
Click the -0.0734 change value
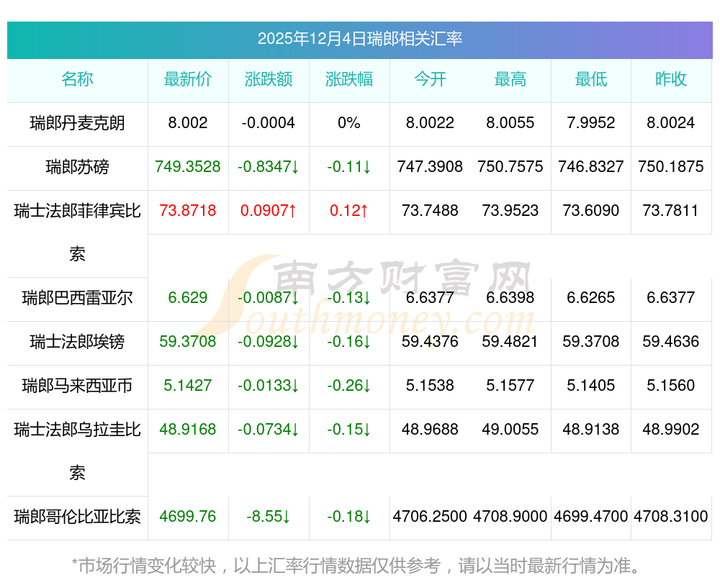(268, 430)
